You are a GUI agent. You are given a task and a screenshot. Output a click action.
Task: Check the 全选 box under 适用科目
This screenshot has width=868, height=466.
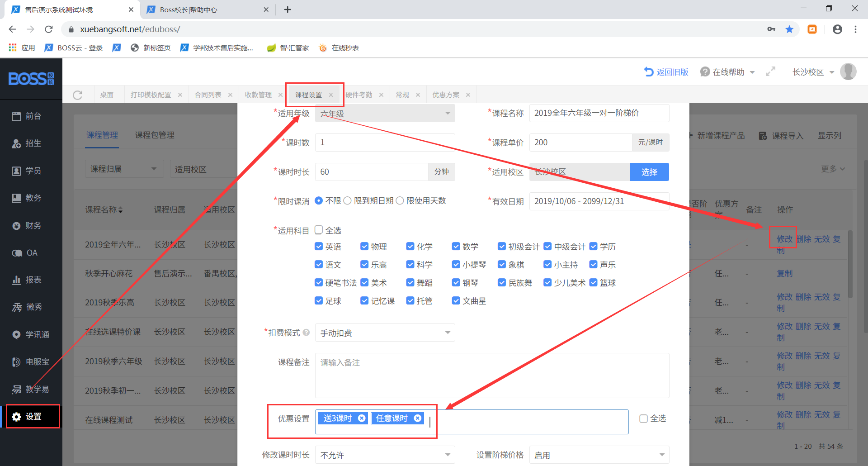tap(319, 230)
